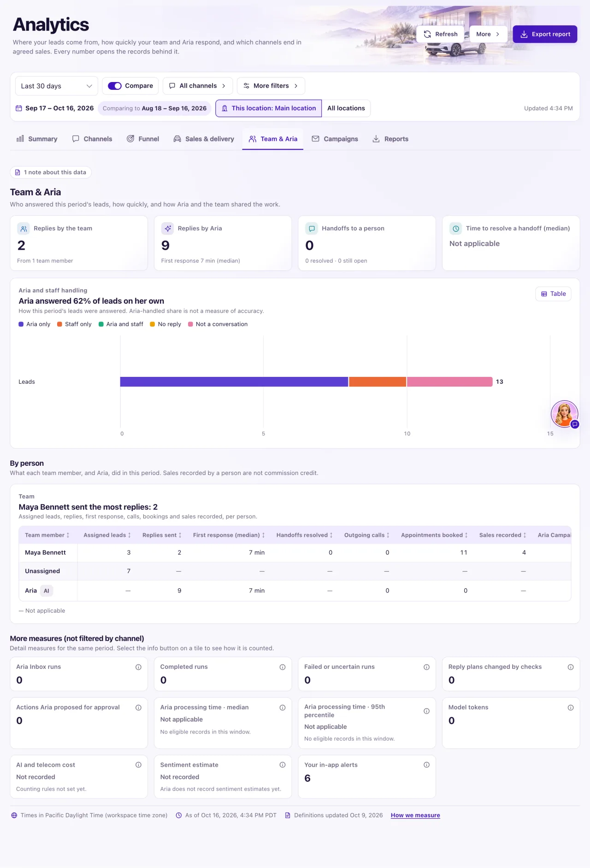Expand the All channels filter
Viewport: 590px width, 868px height.
point(197,86)
